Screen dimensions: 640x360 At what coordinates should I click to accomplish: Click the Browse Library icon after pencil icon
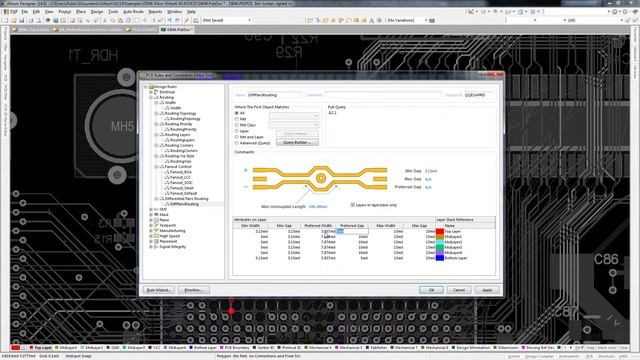pyautogui.click(x=196, y=20)
